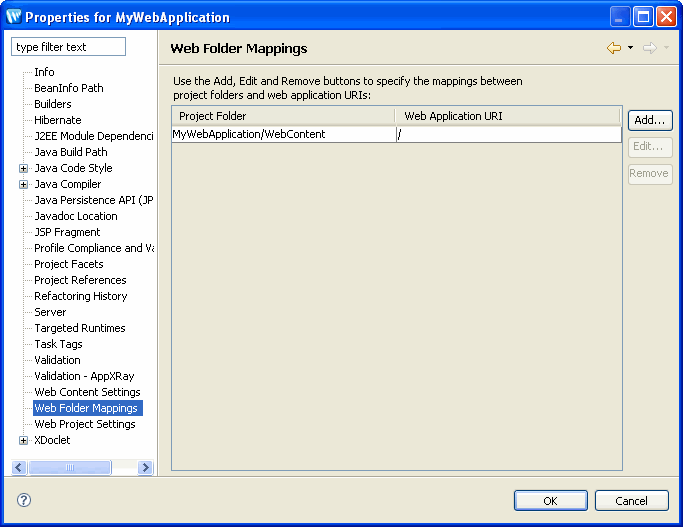Screen dimensions: 683x527
Task: Expand the XDoclet tree node
Action: click(24, 441)
